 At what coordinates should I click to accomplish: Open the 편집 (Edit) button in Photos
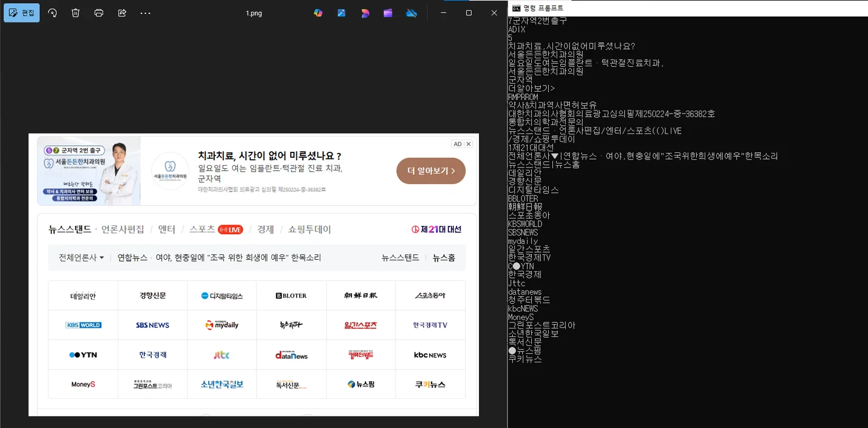coord(22,13)
